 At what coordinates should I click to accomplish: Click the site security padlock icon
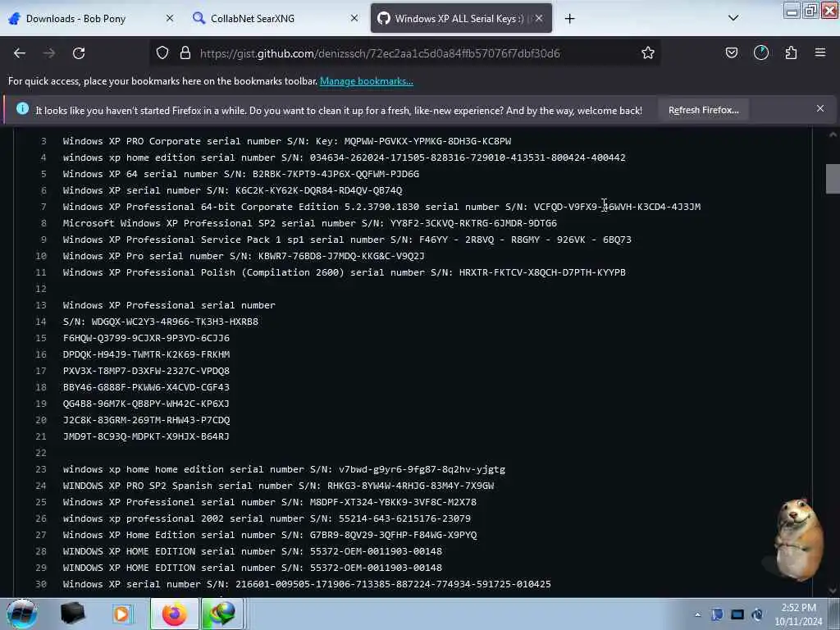pos(185,53)
